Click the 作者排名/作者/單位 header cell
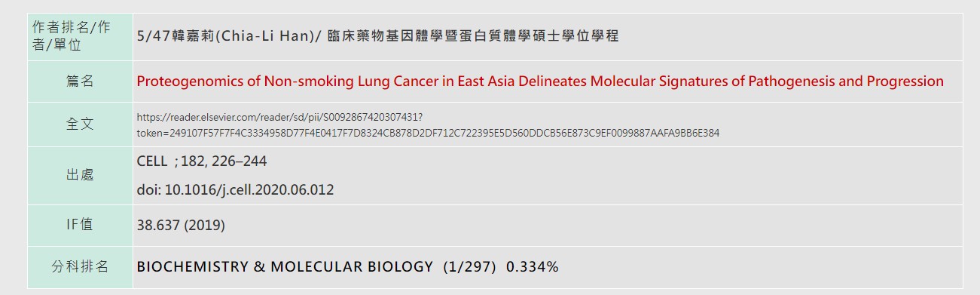 click(x=80, y=36)
